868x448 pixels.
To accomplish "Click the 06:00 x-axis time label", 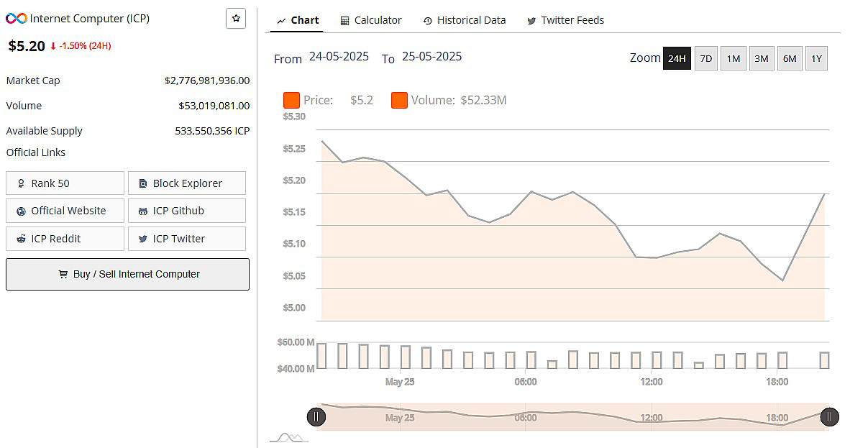I will click(x=525, y=382).
